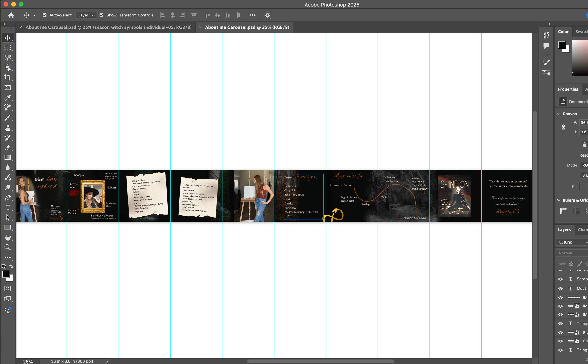Select the Crop tool
This screenshot has width=588, height=364.
(8, 78)
